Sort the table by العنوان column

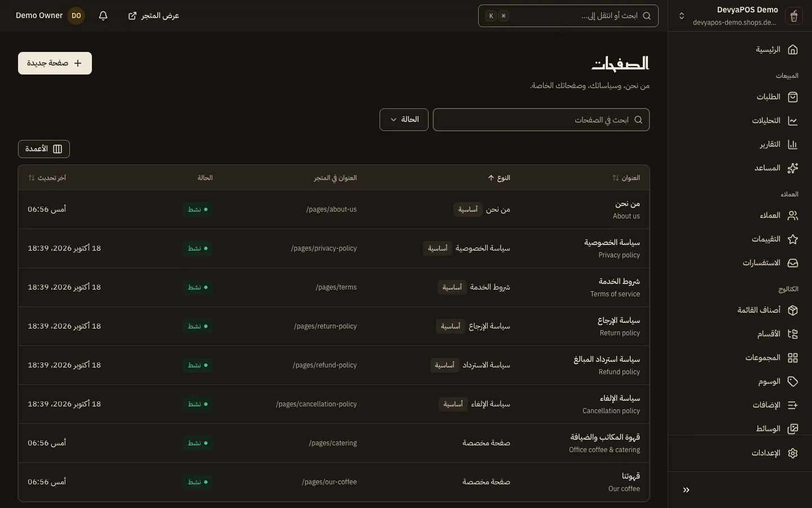point(626,178)
